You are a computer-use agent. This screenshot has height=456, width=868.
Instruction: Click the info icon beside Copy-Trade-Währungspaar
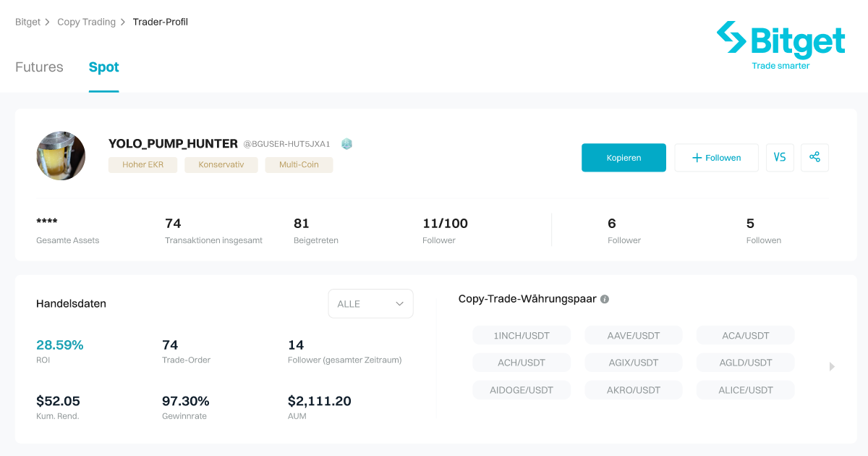point(605,299)
